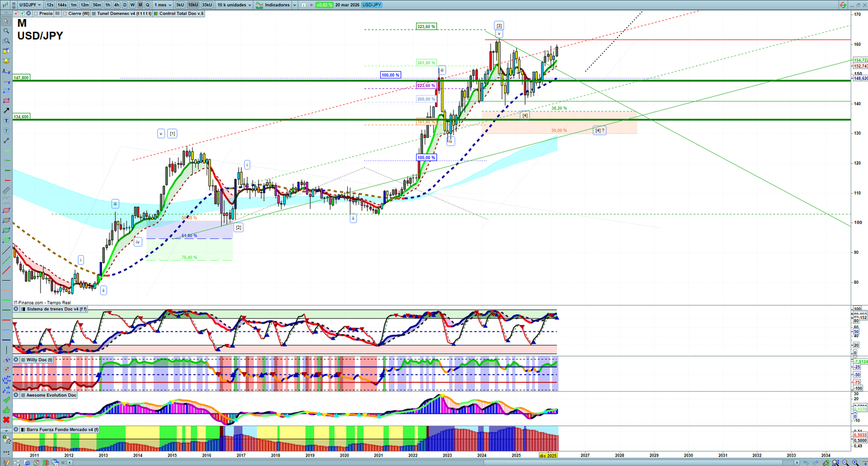Image resolution: width=868 pixels, height=466 pixels.
Task: Select the magnifier zoom tool
Action: tap(6, 31)
